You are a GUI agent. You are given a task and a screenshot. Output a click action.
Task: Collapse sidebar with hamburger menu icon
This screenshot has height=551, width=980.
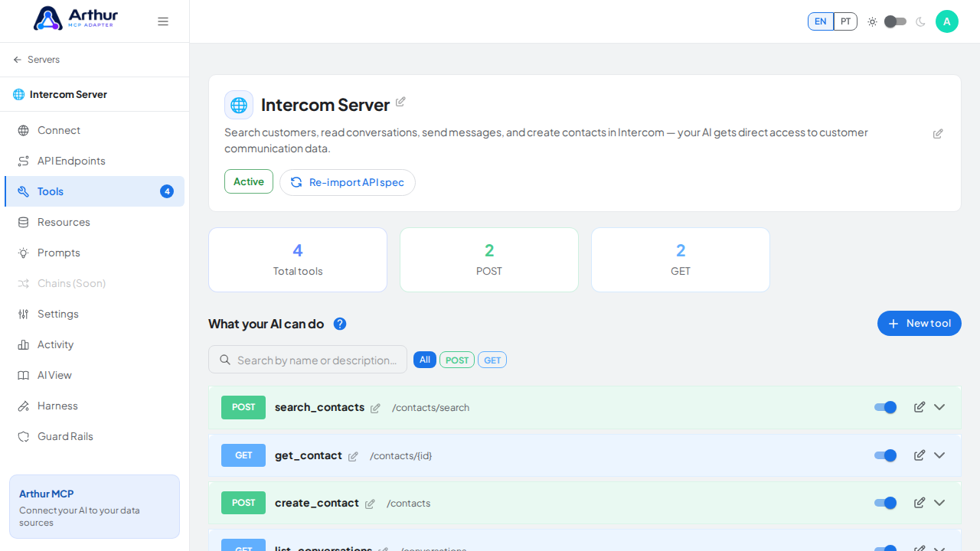tap(163, 21)
